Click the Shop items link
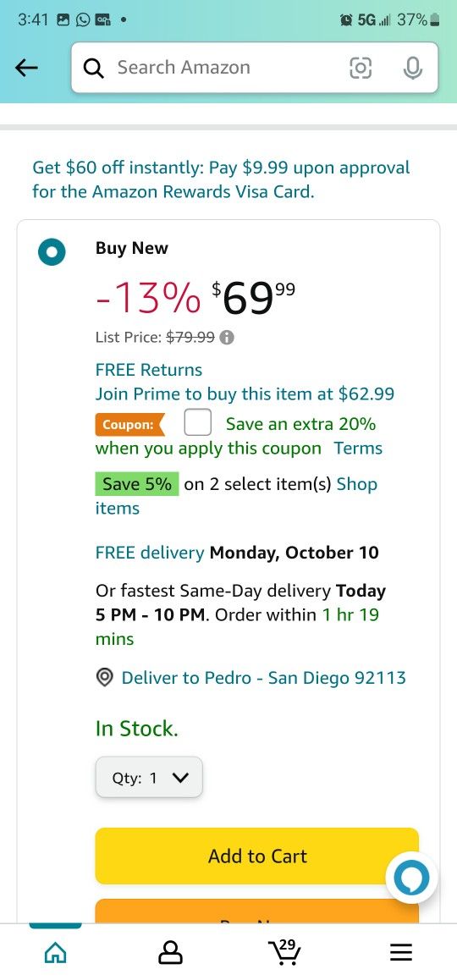The height and width of the screenshot is (980, 457). [236, 496]
